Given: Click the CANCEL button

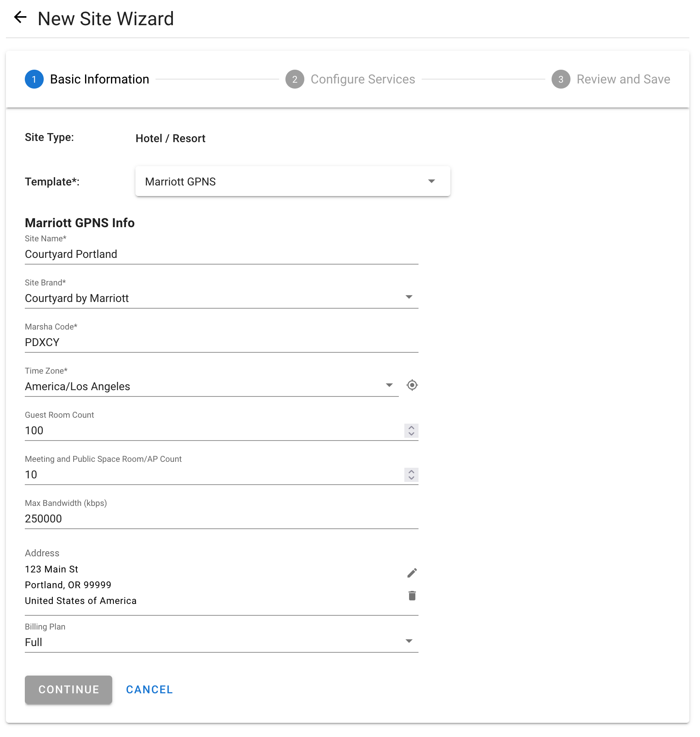Looking at the screenshot, I should [149, 689].
